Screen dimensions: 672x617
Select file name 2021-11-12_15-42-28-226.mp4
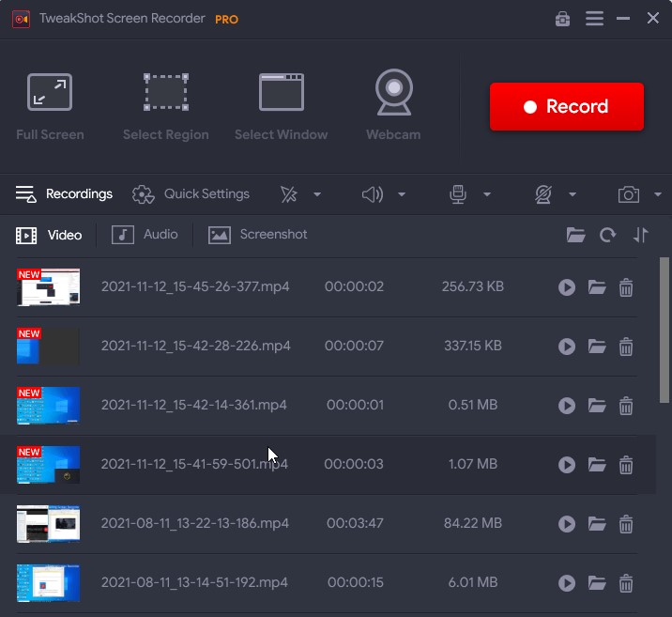click(x=195, y=346)
